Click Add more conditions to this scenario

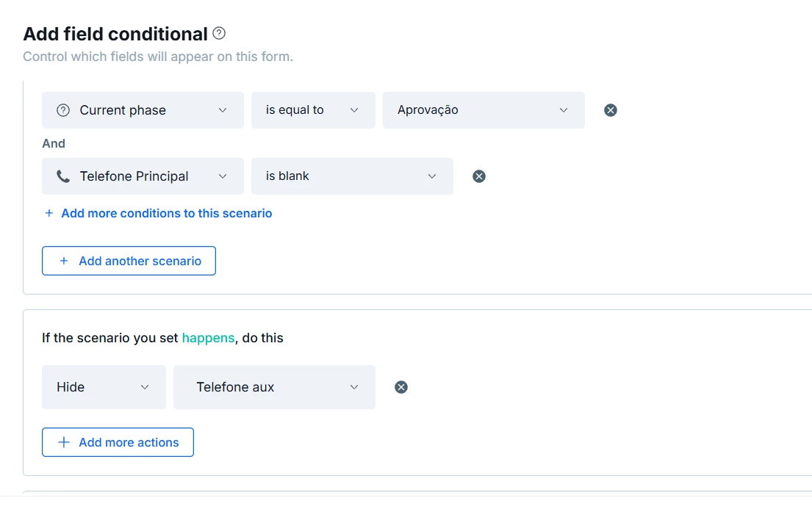point(166,213)
